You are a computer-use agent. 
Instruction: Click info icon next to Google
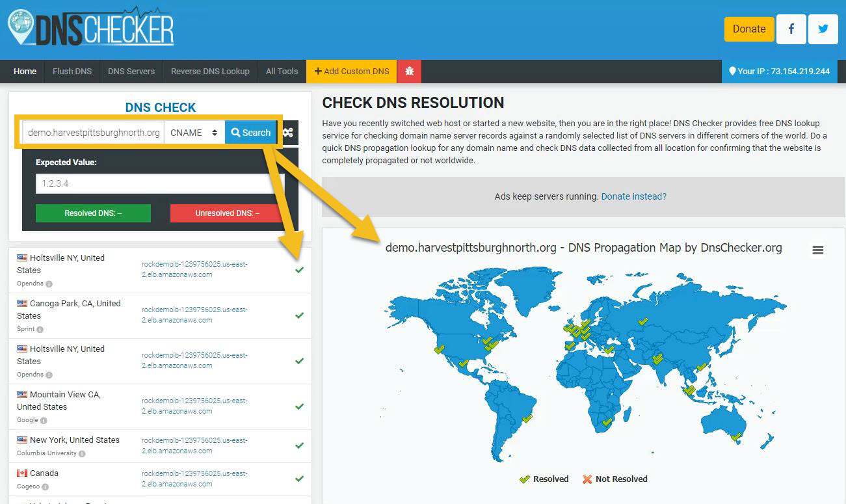click(x=44, y=421)
